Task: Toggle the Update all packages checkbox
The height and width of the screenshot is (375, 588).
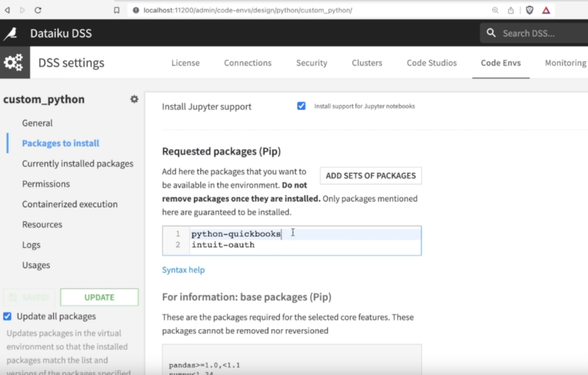Action: [7, 316]
